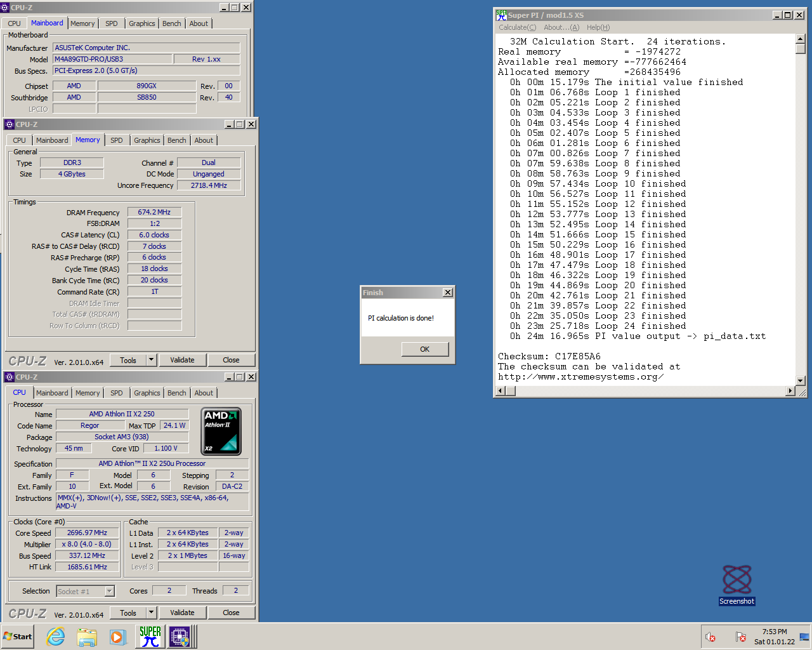812x650 pixels.
Task: Click Tools button in bottom CPU-Z window
Action: (x=128, y=613)
